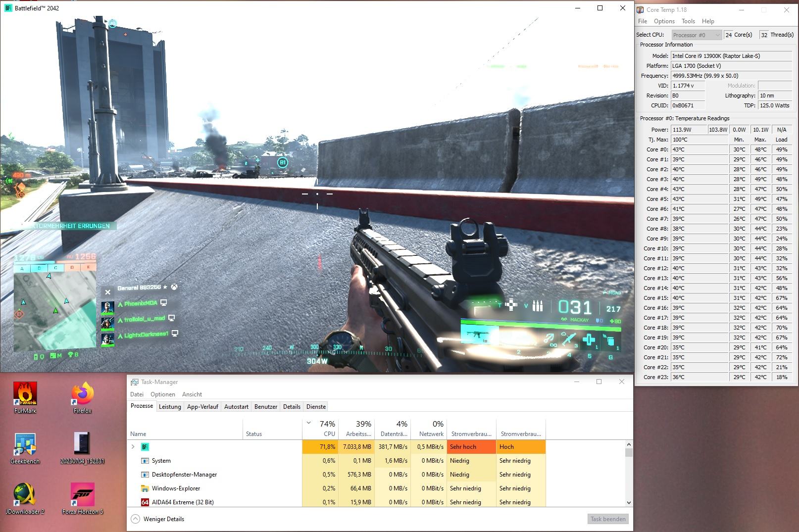
Task: Sort by the CPU column header
Action: coord(320,429)
